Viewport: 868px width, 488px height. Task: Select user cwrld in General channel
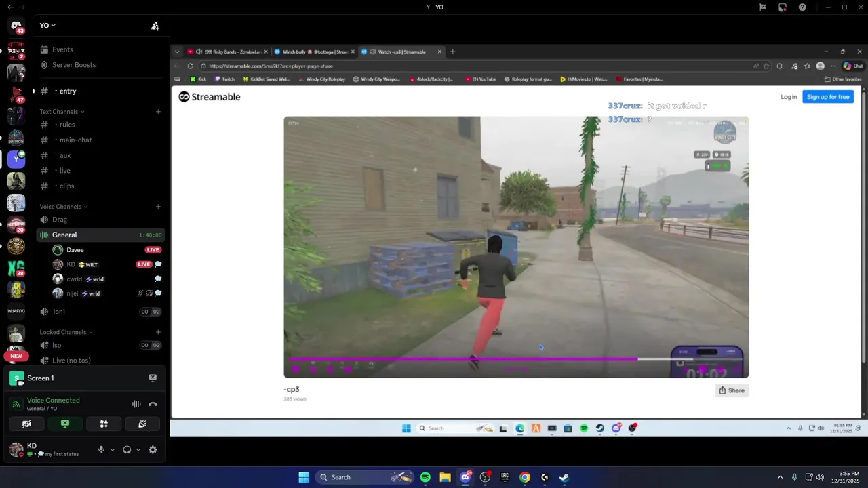tap(107, 279)
